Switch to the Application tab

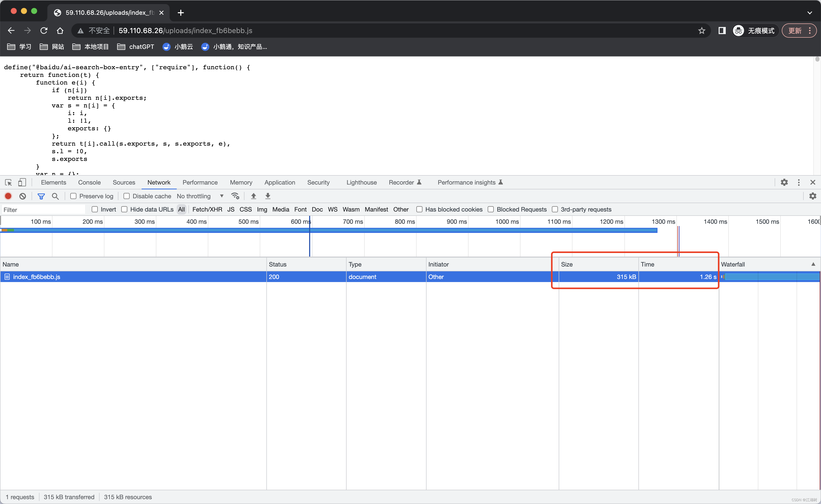(x=280, y=182)
